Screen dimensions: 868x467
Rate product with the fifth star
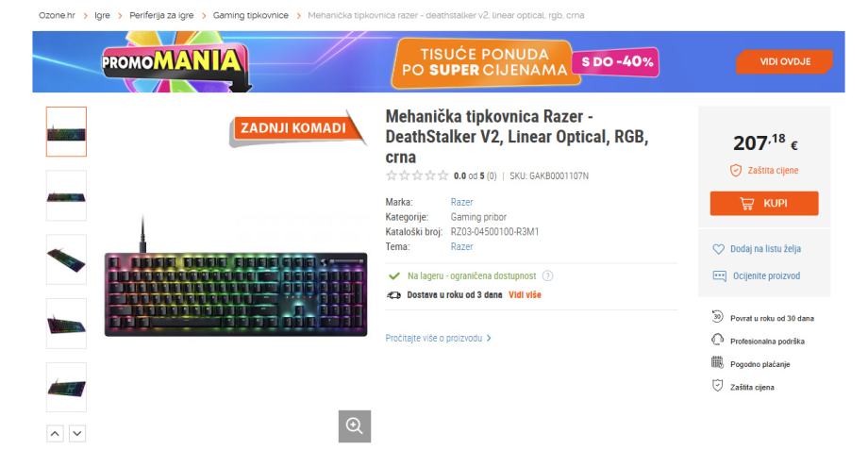point(442,176)
